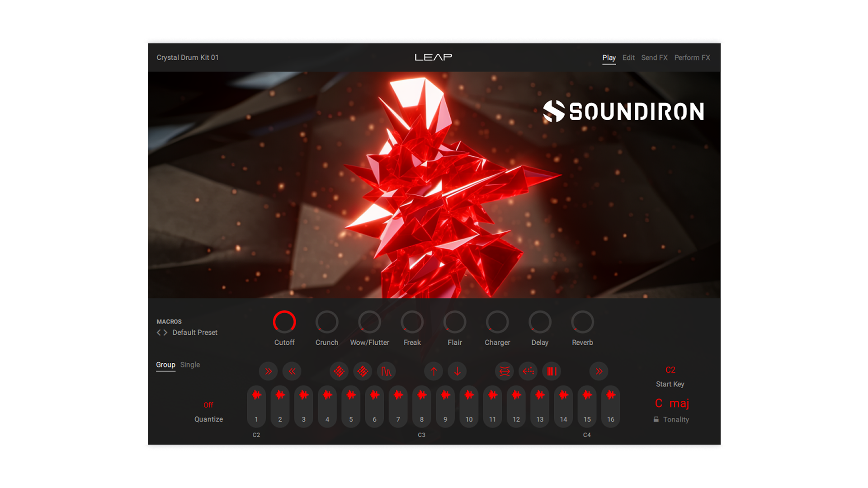Trigger sample pad 6
The height and width of the screenshot is (488, 868).
point(374,406)
